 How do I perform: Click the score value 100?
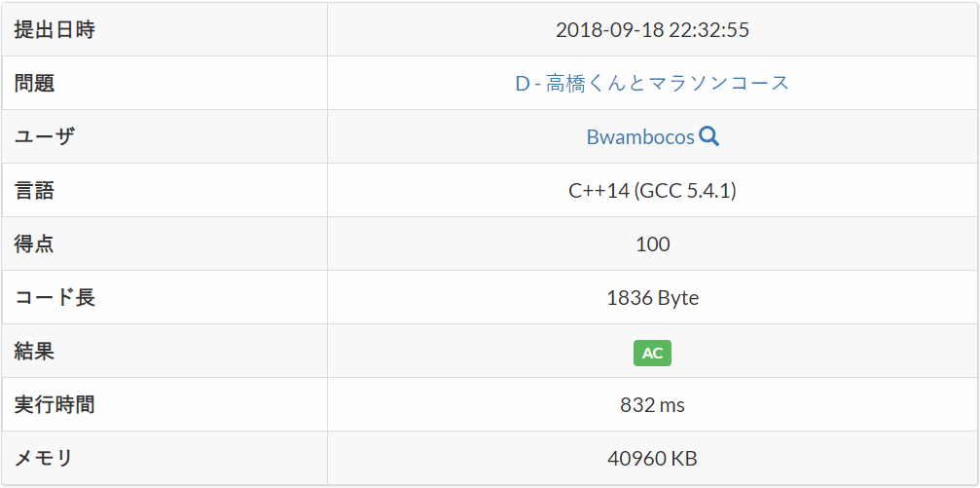652,244
